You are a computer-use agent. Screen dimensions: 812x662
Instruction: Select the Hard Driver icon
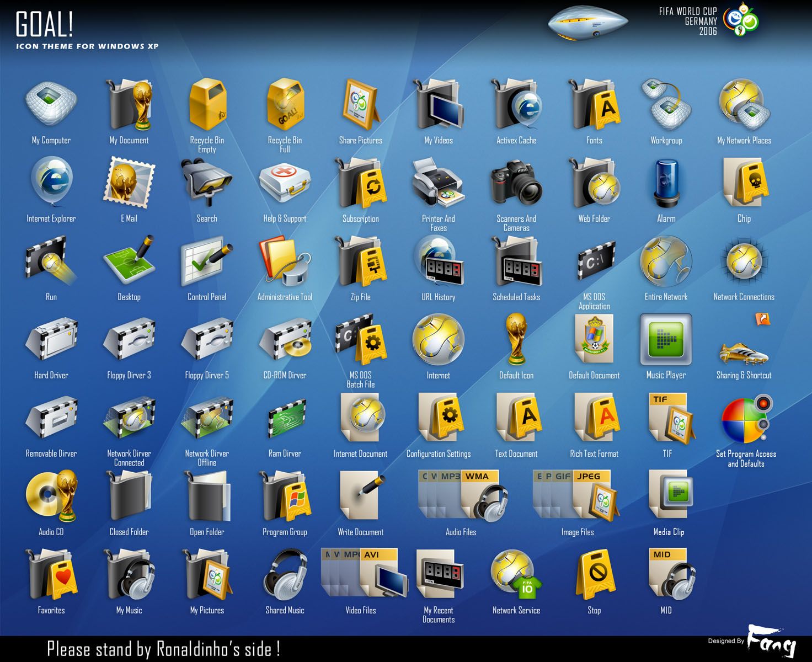coord(51,339)
